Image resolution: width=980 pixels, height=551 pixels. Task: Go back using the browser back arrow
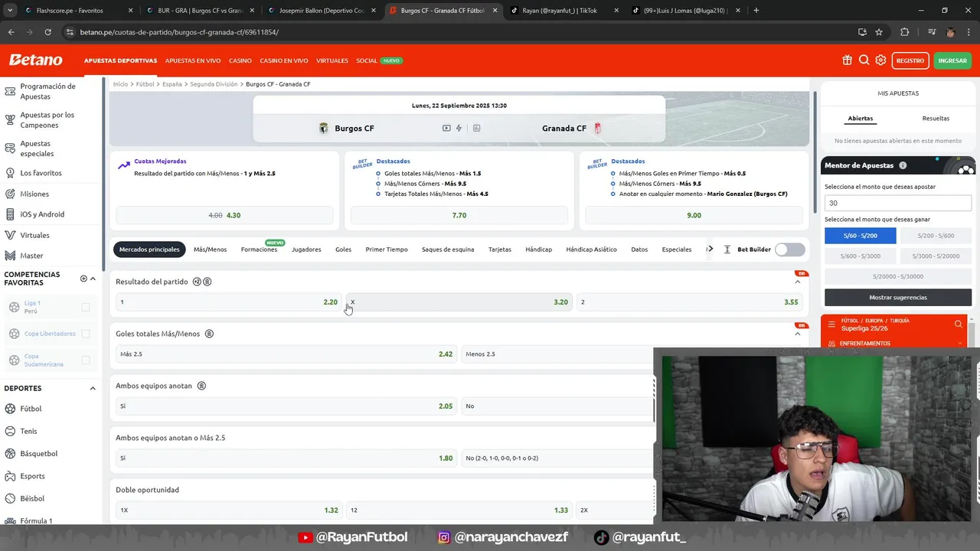11,32
